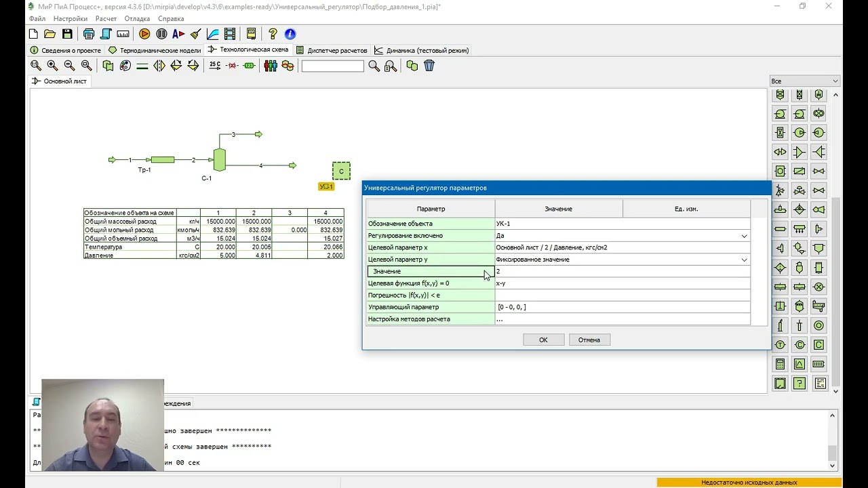
Task: Confirm the regulator dialog with OK
Action: click(x=543, y=340)
